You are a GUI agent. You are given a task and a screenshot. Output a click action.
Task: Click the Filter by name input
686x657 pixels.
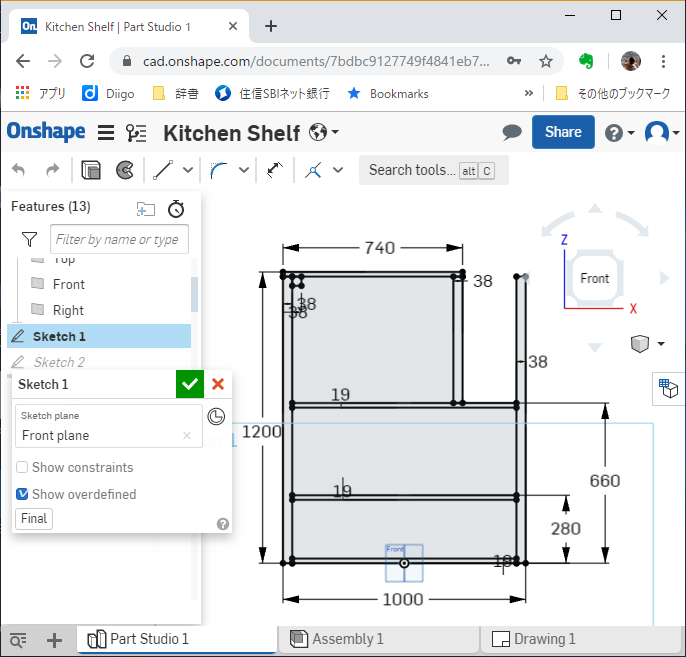119,239
